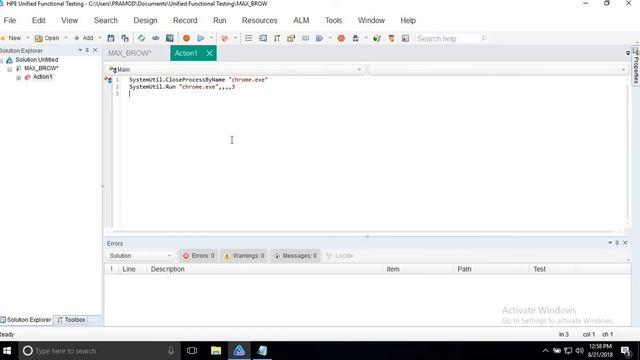The image size is (640, 360).
Task: Open the dropdown arrow next to the Object Spy icon
Action: click(x=366, y=38)
